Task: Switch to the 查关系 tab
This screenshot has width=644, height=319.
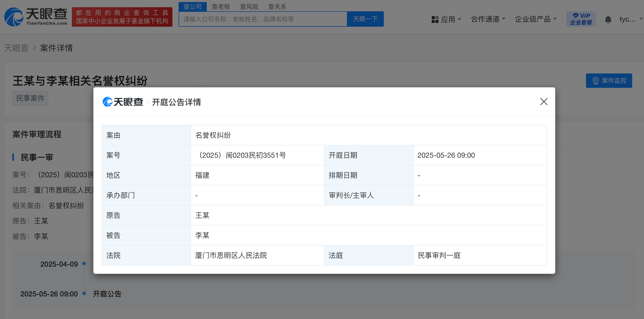Action: click(x=277, y=6)
